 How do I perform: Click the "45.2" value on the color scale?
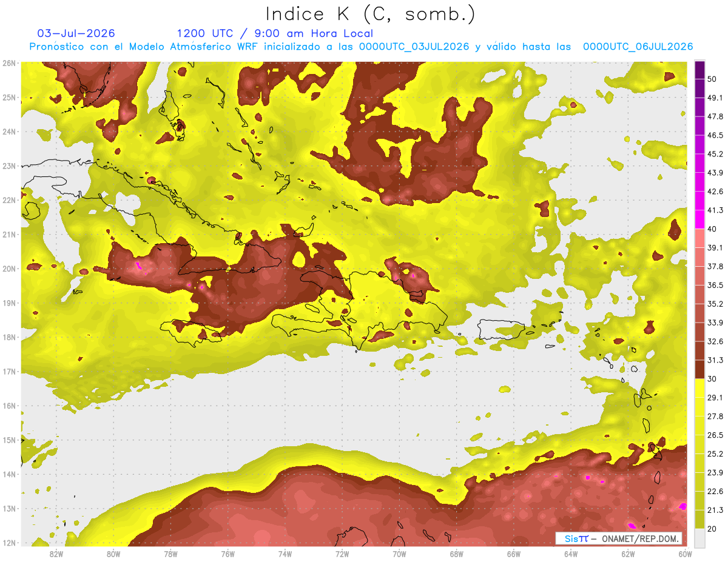tap(715, 153)
